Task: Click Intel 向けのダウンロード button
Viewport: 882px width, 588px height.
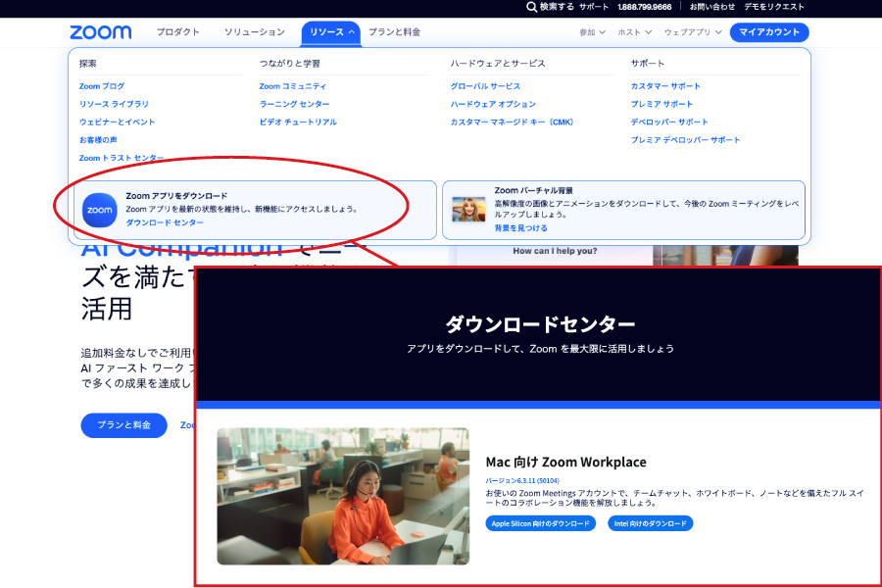Action: point(650,523)
